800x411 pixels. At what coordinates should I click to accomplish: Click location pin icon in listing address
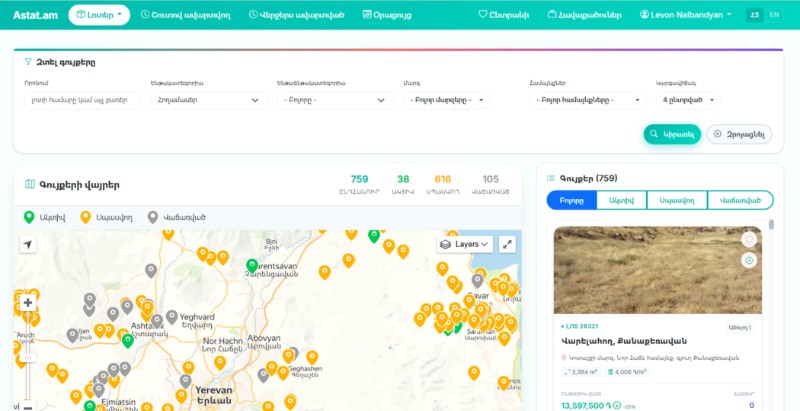(x=564, y=358)
